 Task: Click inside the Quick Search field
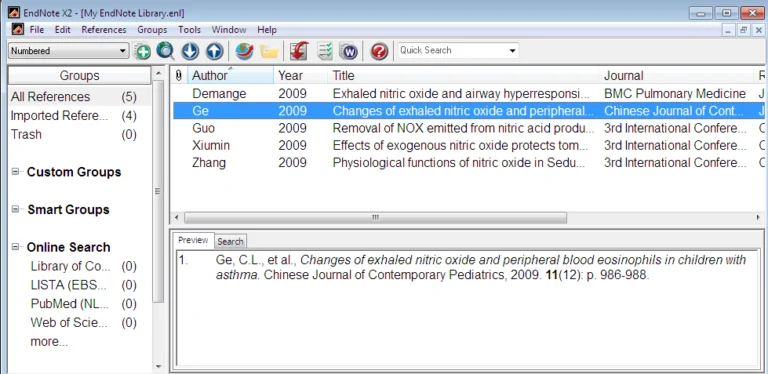(451, 50)
